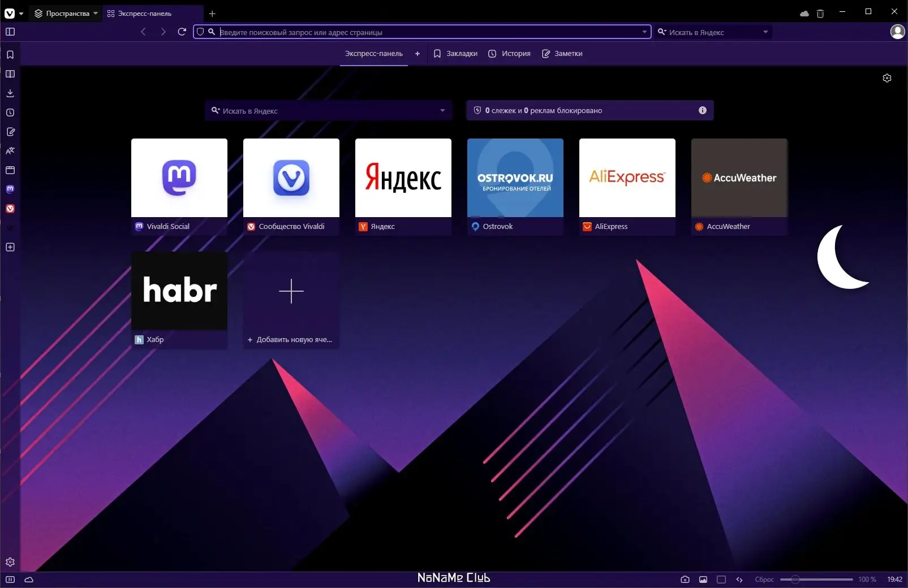Image resolution: width=908 pixels, height=588 pixels.
Task: Select the Экспресс-панель browser tab in the tab bar
Action: (153, 14)
